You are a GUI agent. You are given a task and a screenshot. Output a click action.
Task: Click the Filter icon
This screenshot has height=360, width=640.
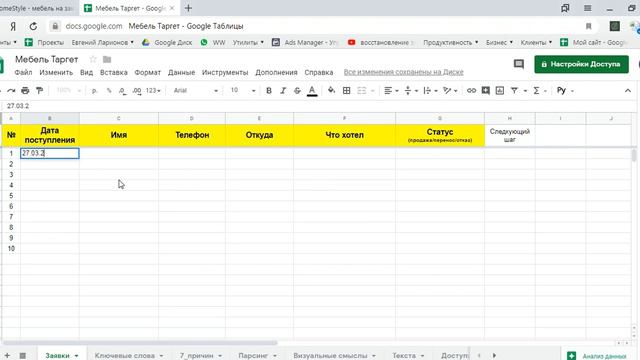point(514,91)
